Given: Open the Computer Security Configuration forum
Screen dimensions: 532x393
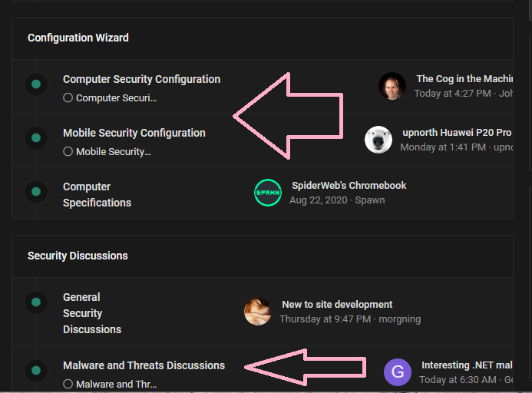Looking at the screenshot, I should click(141, 79).
